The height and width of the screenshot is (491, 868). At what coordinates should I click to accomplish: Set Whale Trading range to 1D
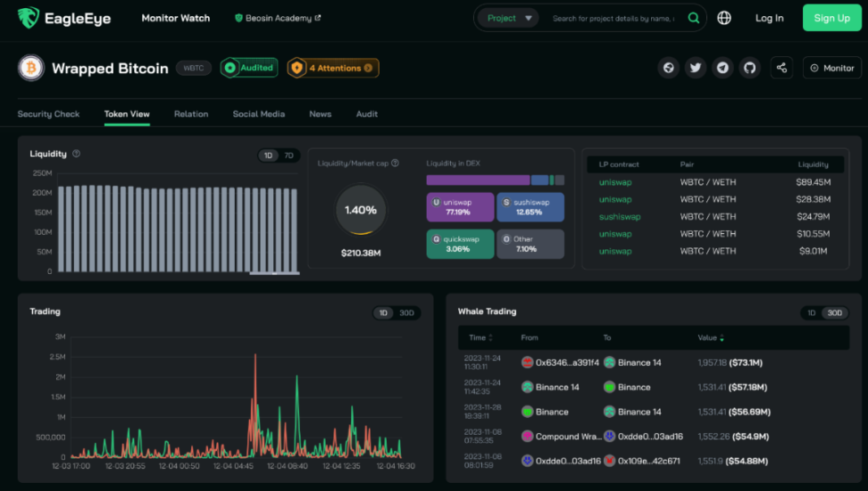point(812,313)
